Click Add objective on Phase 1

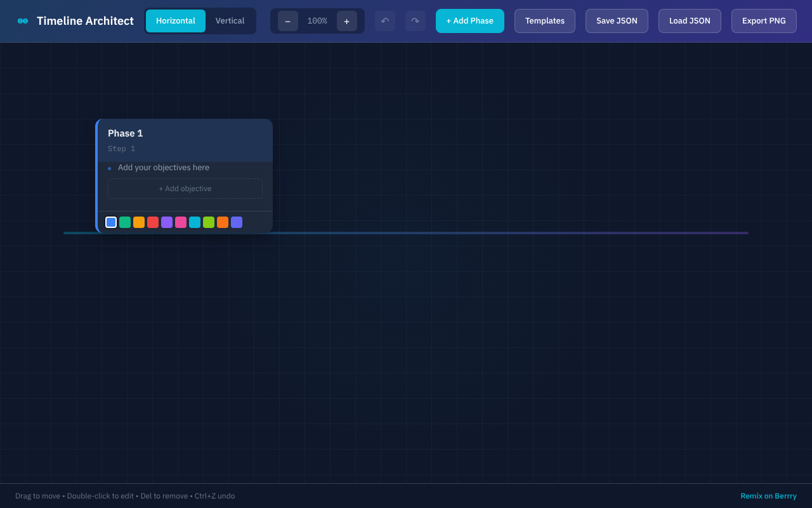tap(185, 188)
